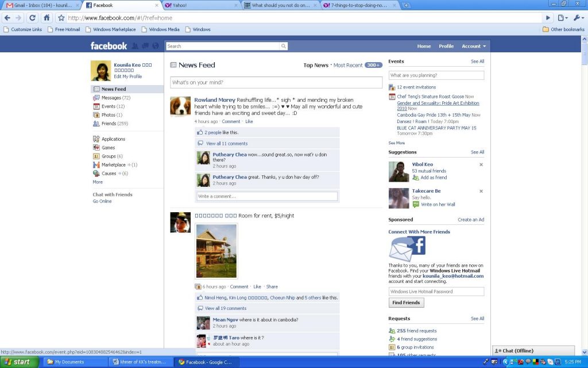Dismiss Vibol Keo suggestion with X

click(481, 164)
